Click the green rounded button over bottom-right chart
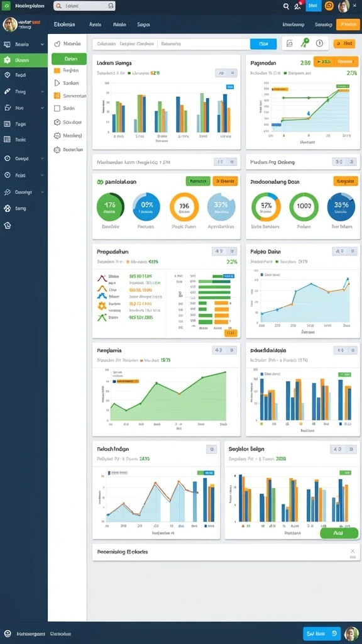Viewport: 362px width, 644px height. click(339, 533)
